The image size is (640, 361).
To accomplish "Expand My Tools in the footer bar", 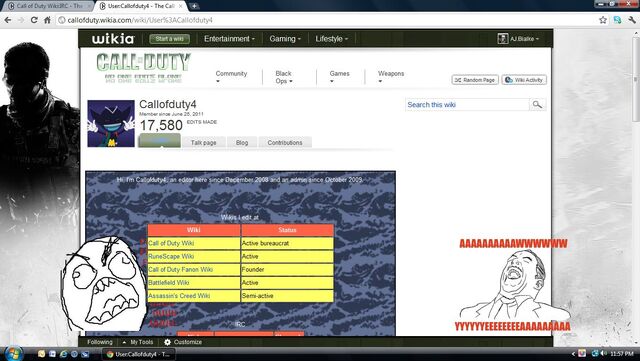I will 138,342.
